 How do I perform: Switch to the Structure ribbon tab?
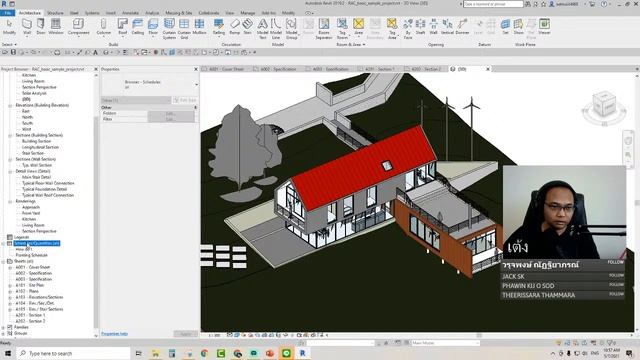(55, 13)
